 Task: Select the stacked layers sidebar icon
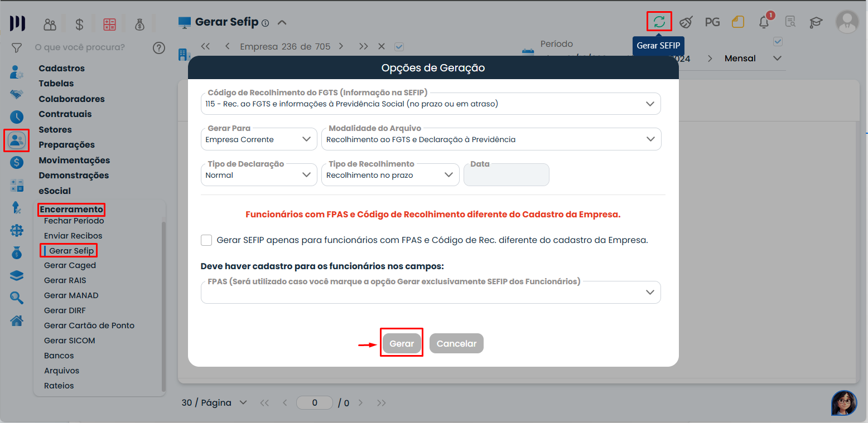click(17, 275)
